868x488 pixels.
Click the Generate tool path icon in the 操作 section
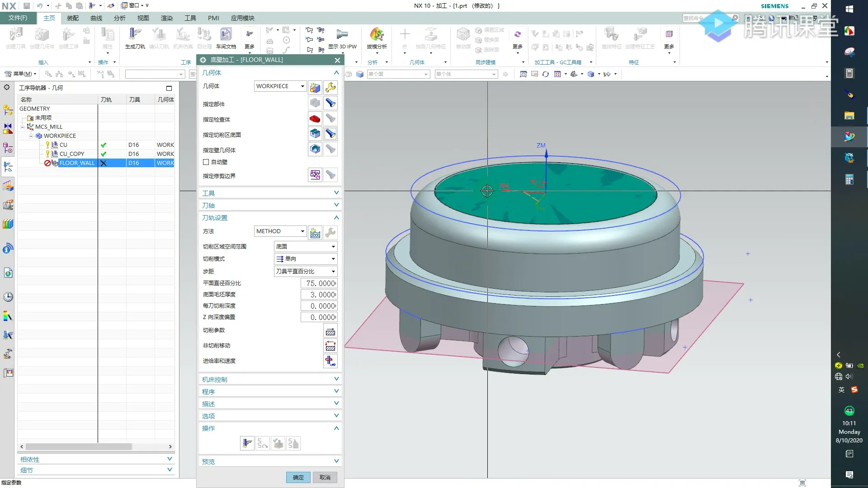click(247, 443)
